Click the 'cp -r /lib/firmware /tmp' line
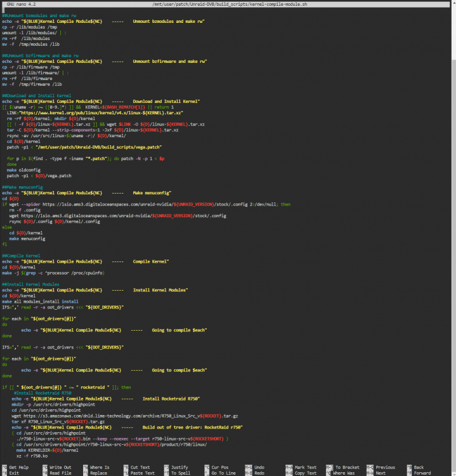 click(x=30, y=67)
